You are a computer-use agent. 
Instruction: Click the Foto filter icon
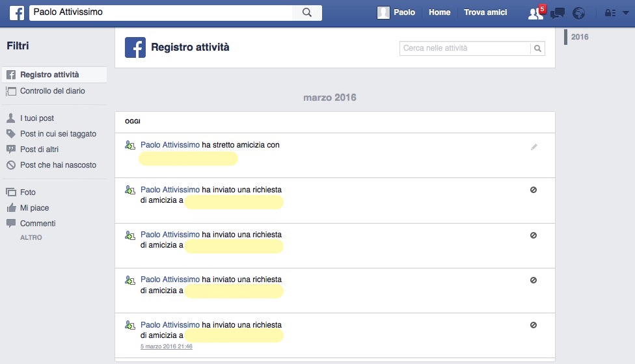coord(11,192)
